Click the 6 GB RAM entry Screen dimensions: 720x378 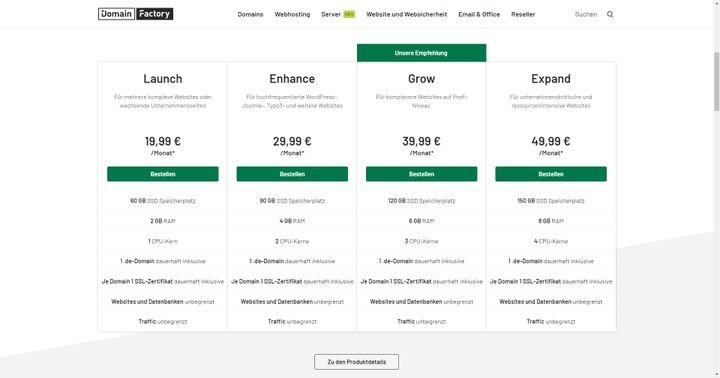[x=422, y=221]
